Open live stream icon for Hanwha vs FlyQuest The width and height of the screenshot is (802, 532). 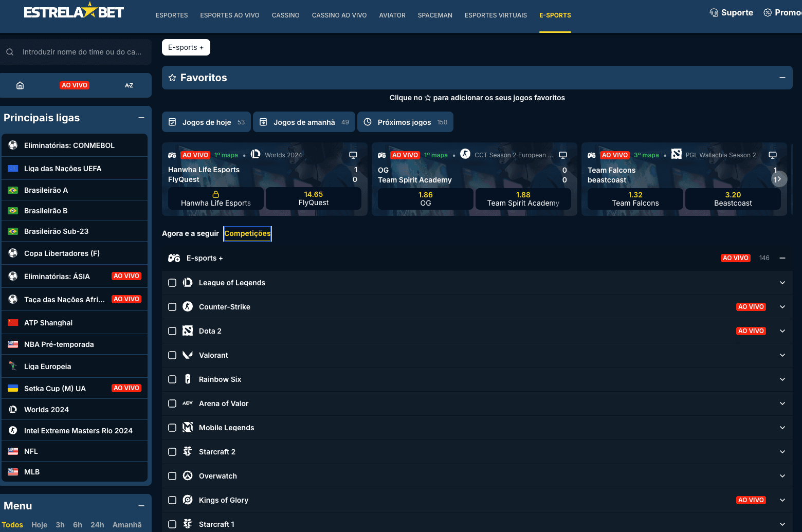pos(353,155)
